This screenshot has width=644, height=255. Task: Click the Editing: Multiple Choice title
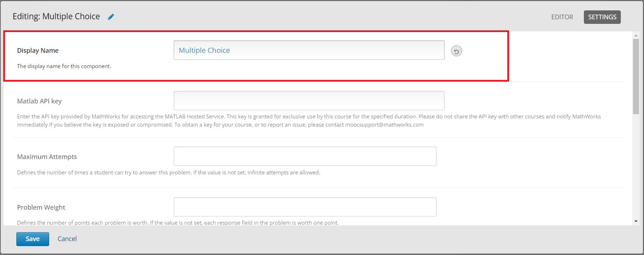[x=56, y=16]
